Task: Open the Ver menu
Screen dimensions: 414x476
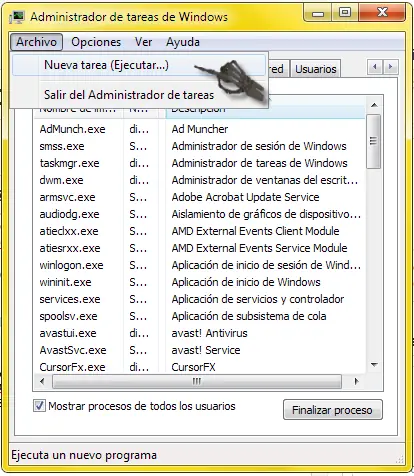Action: point(144,42)
